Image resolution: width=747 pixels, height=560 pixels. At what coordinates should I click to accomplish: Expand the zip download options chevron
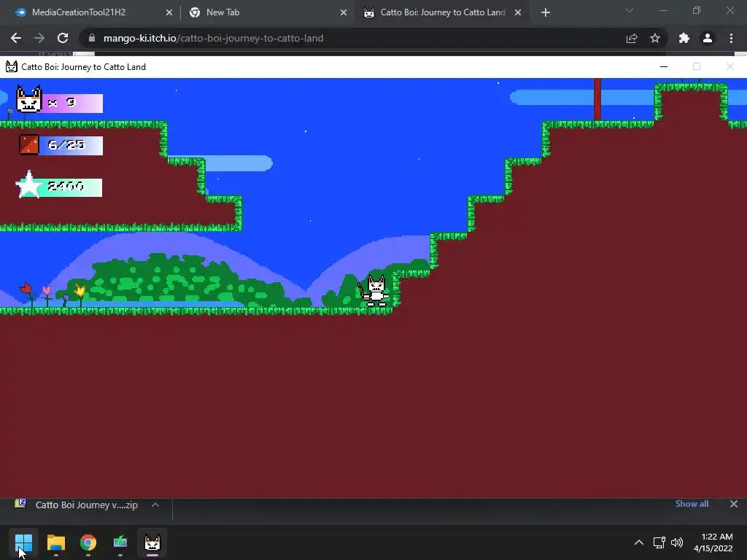click(x=155, y=505)
